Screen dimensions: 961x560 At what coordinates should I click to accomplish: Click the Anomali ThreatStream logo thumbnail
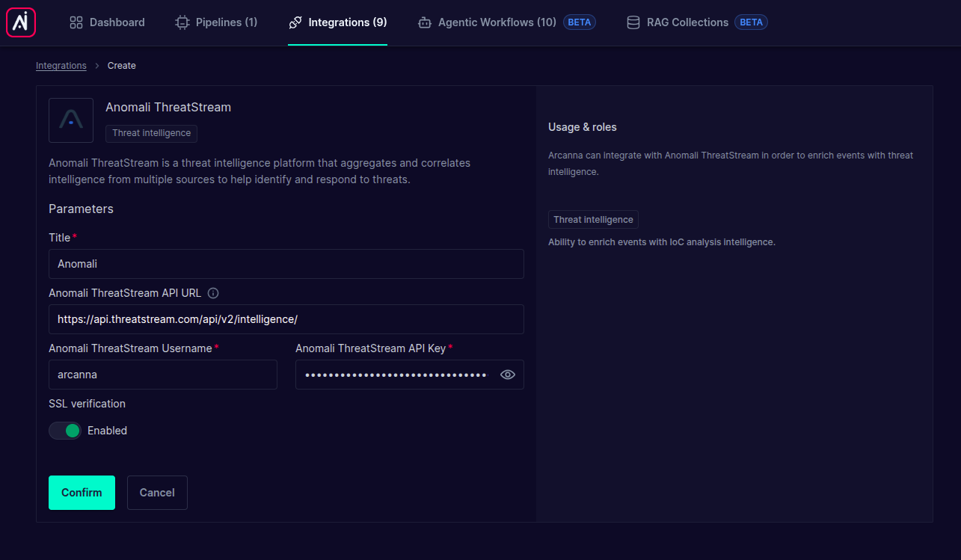[x=71, y=120]
